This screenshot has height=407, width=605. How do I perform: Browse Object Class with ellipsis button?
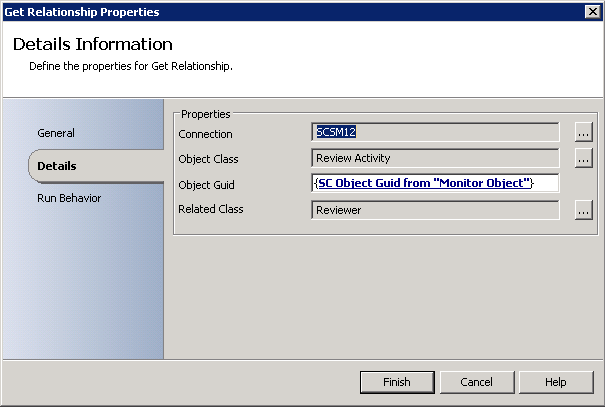pyautogui.click(x=583, y=158)
